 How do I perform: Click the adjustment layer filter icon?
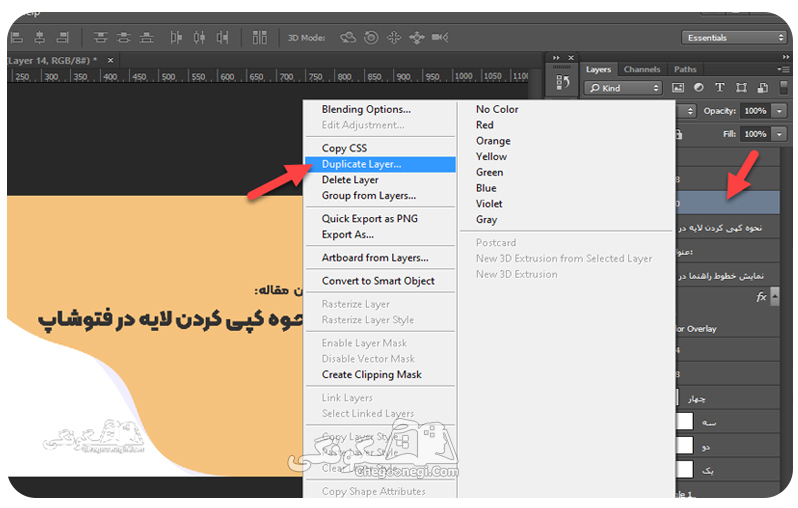click(699, 88)
